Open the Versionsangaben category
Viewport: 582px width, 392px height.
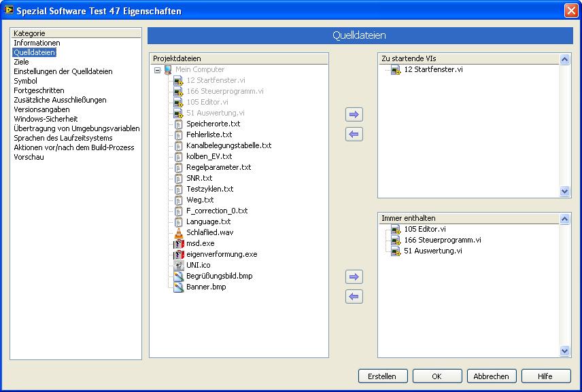41,109
